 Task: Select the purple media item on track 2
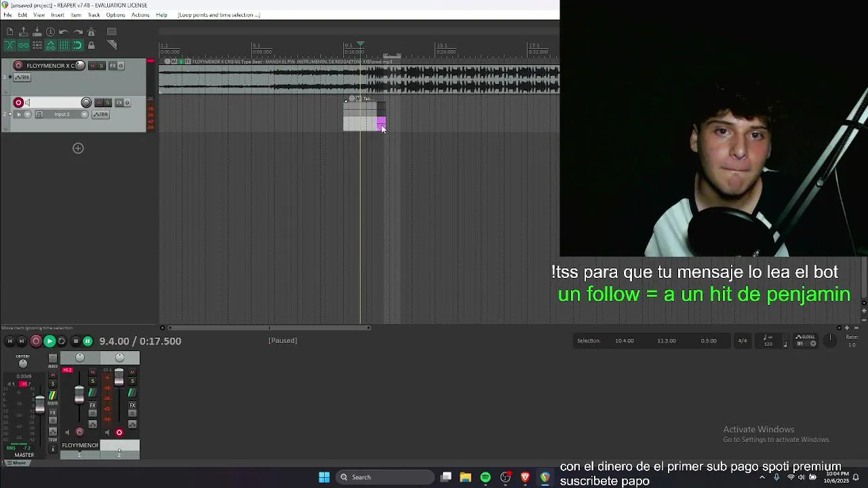pos(381,123)
